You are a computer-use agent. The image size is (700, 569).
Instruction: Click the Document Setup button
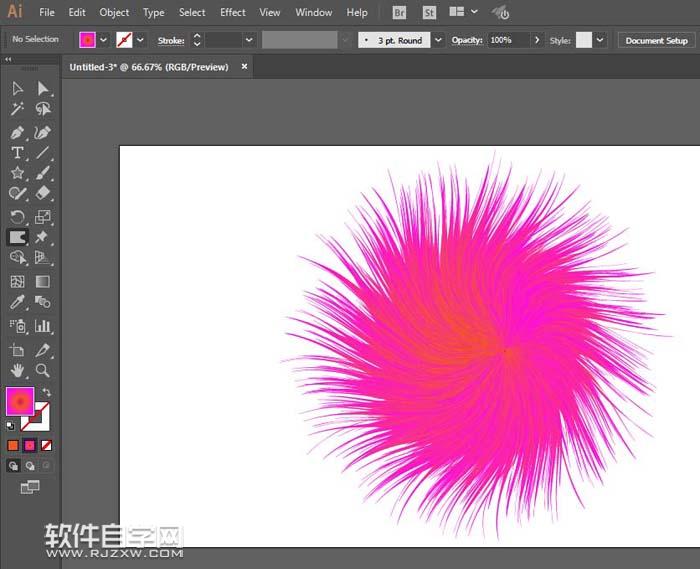point(656,40)
